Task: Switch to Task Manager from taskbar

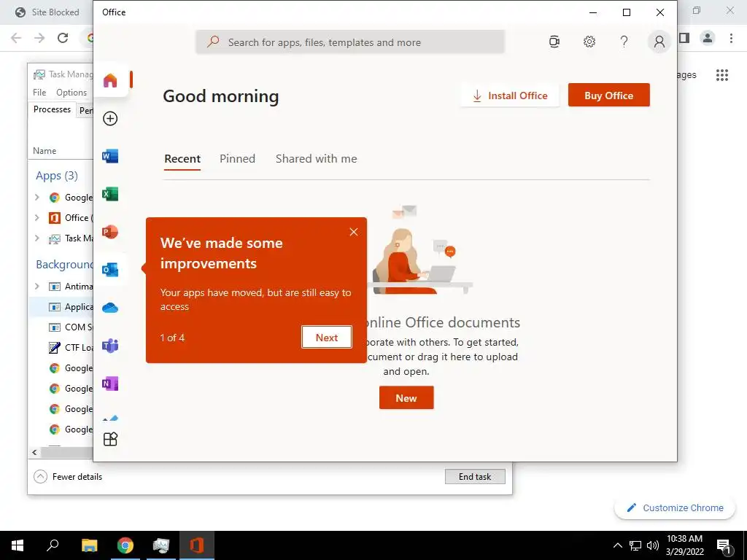Action: pyautogui.click(x=161, y=545)
